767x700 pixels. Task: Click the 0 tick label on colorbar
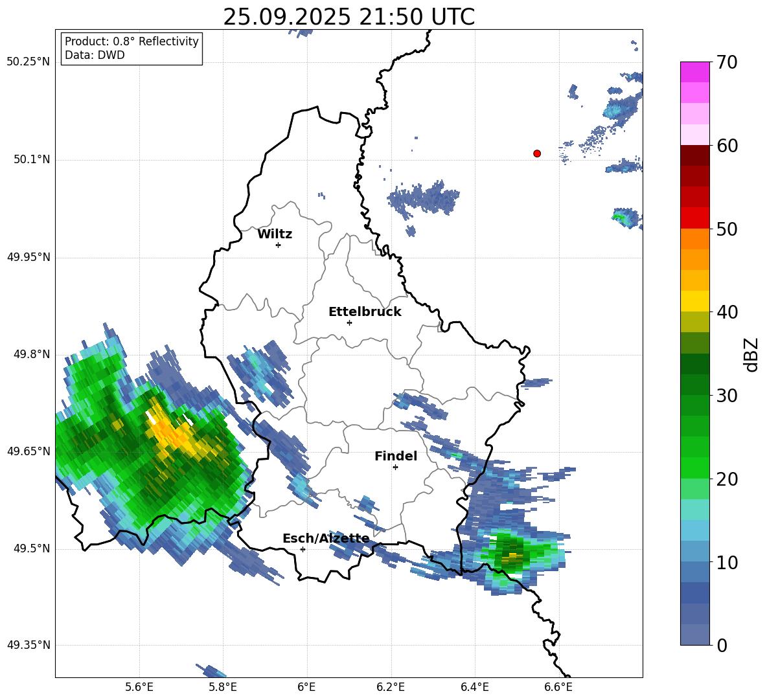pyautogui.click(x=722, y=646)
